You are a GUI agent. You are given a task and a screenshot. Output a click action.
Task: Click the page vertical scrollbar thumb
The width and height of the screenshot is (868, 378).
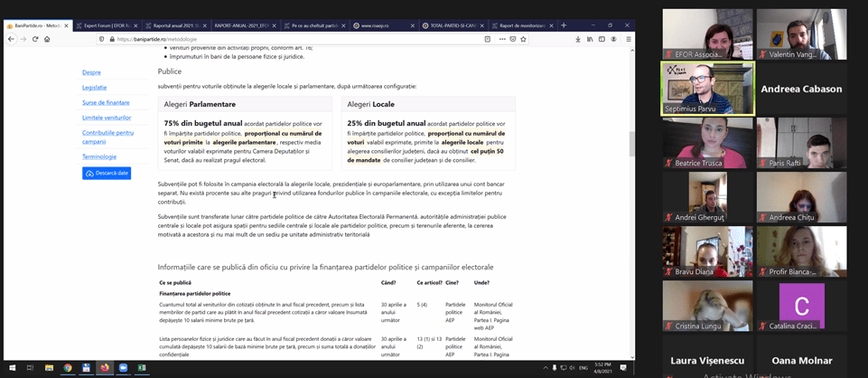(630, 143)
